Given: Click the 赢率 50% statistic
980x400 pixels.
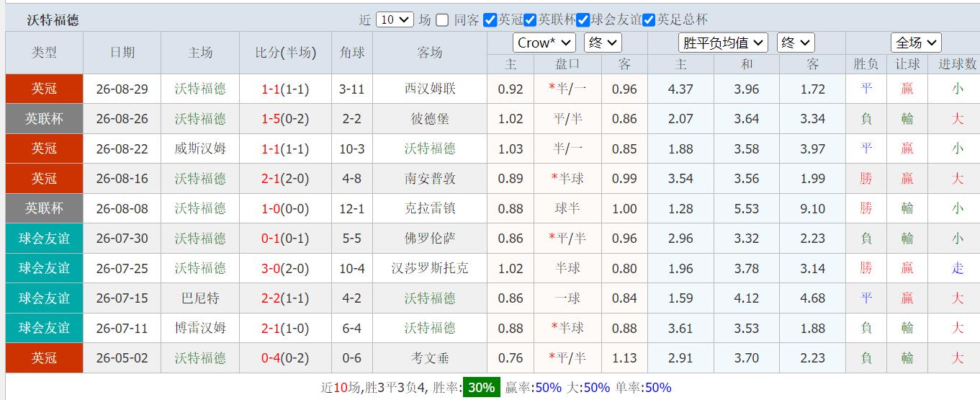Looking at the screenshot, I should (534, 388).
